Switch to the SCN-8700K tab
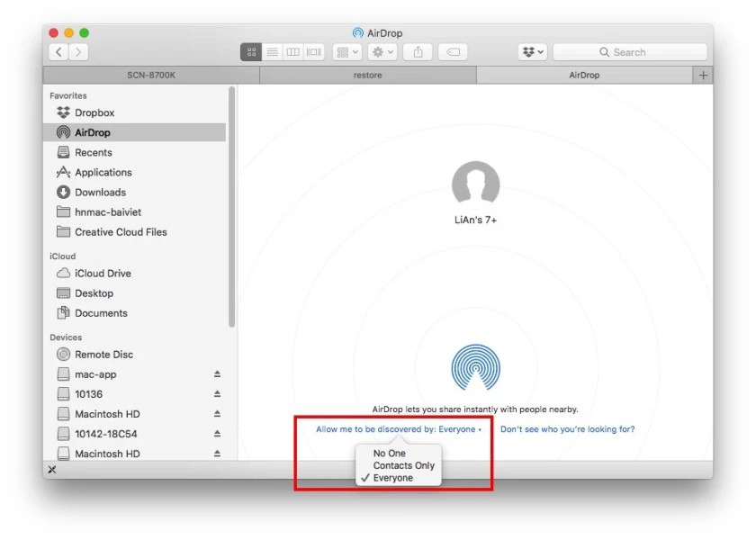 tap(151, 76)
